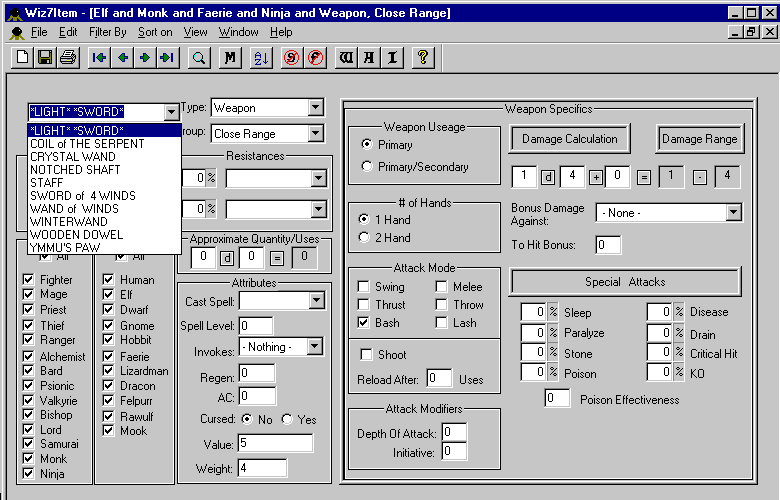Enable the Swing attack mode checkbox
This screenshot has height=500, width=780.
[364, 287]
